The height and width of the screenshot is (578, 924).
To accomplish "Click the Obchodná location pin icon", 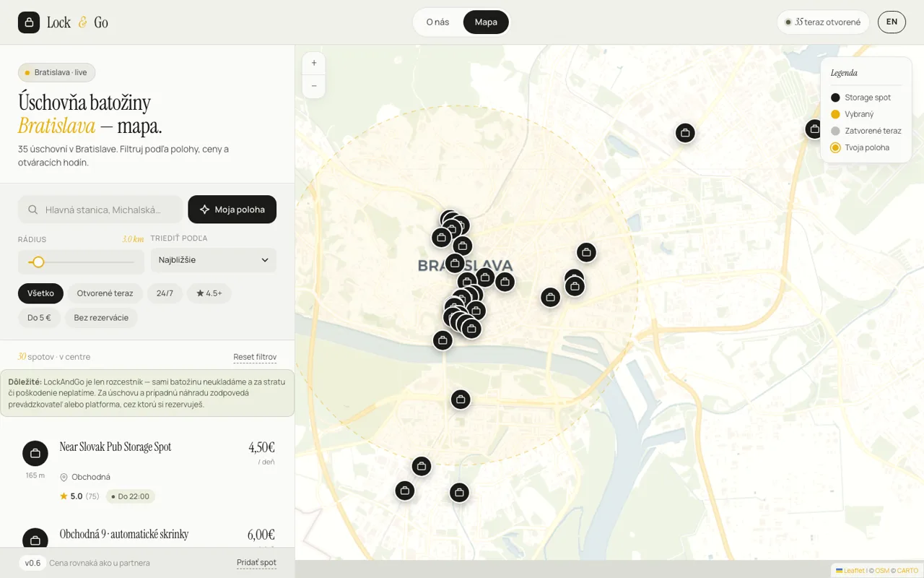I will [x=64, y=478].
